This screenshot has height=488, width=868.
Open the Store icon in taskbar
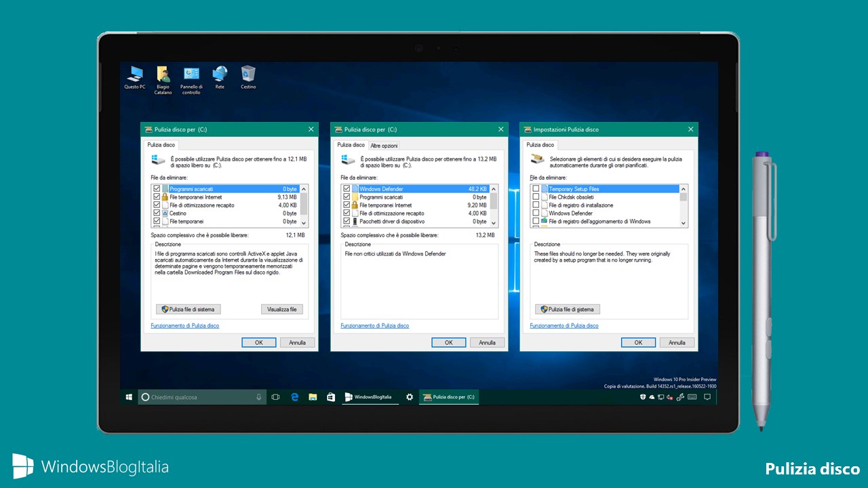coord(331,397)
